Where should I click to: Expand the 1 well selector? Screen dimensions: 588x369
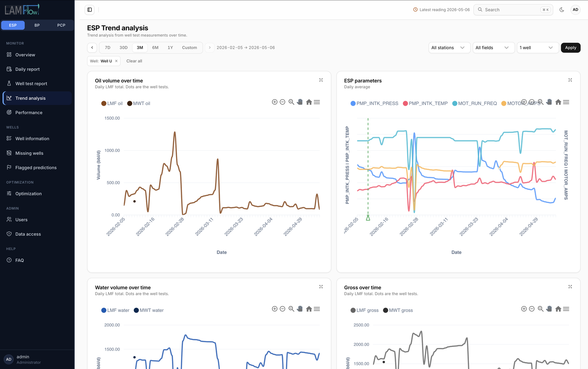point(537,48)
